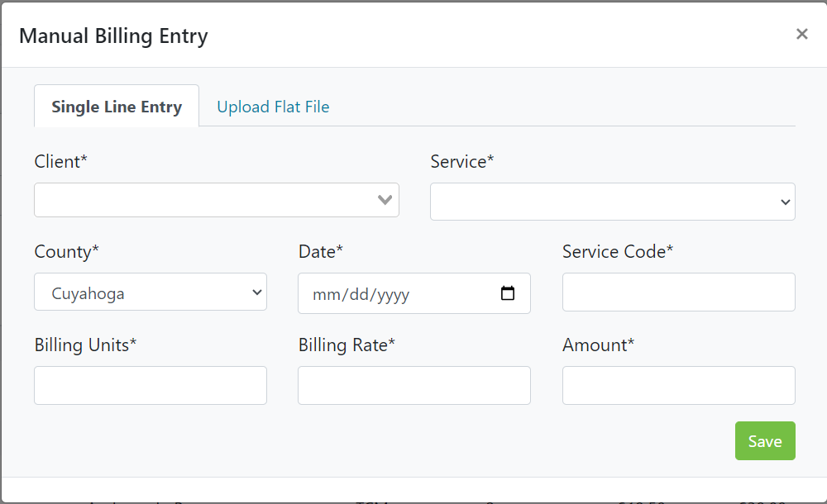This screenshot has width=827, height=504.
Task: Focus the Service Code input field
Action: (x=678, y=292)
